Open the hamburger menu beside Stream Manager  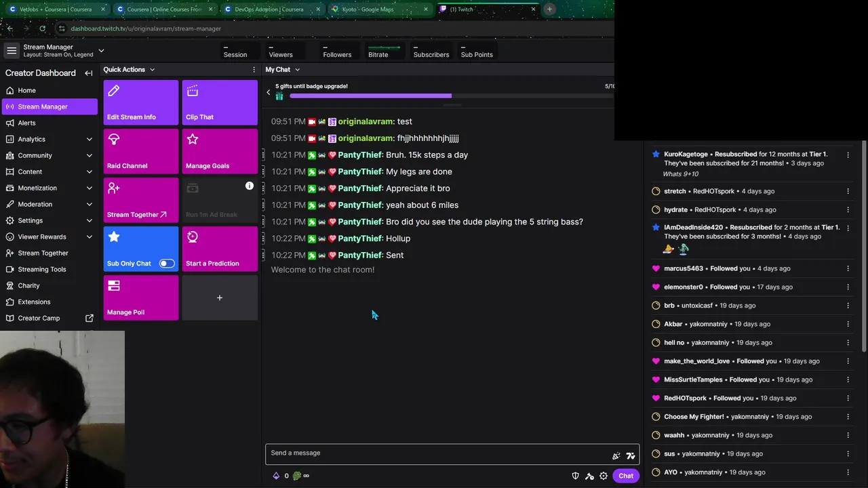coord(12,51)
